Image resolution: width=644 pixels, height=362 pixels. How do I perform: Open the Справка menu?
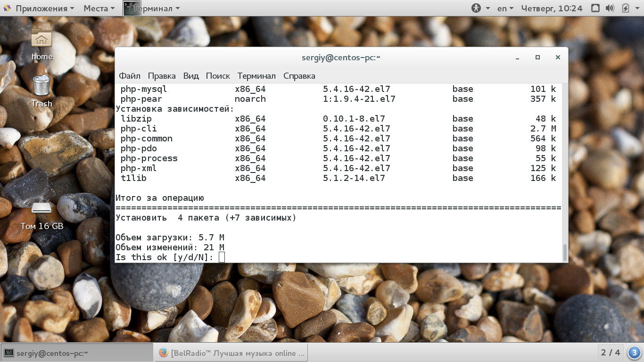tap(299, 76)
